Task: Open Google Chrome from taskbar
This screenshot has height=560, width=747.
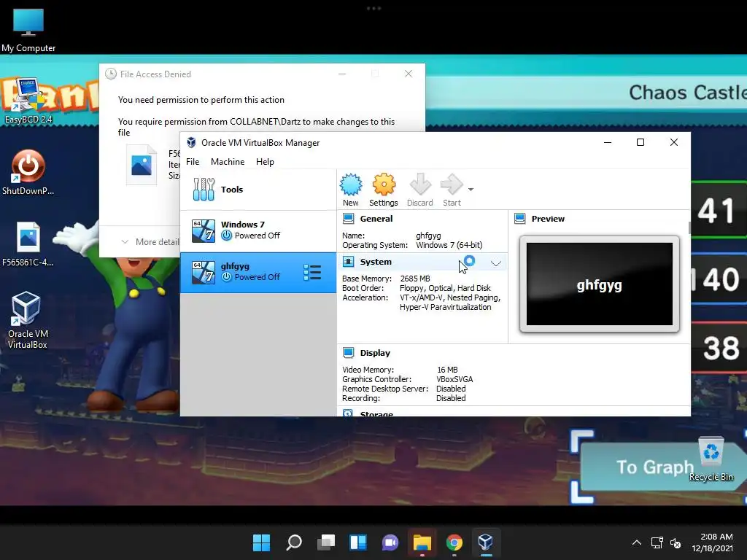Action: 454,542
